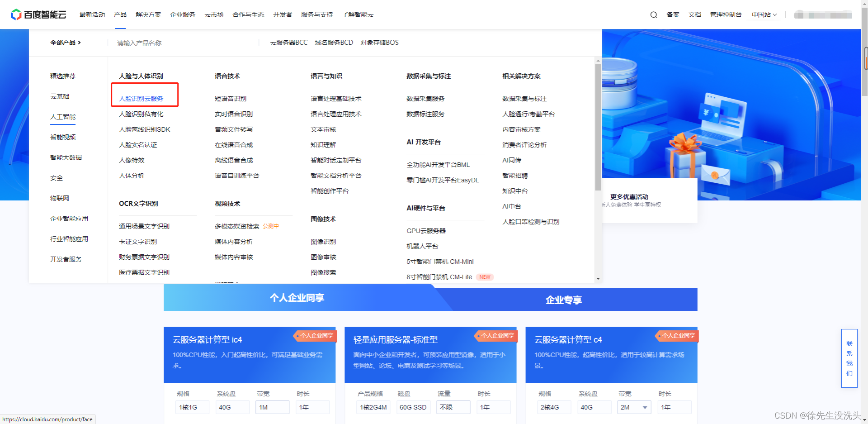Open 8寸智能门禁机 CM-Lite
Screen dimensions: 868x424
[x=439, y=277]
